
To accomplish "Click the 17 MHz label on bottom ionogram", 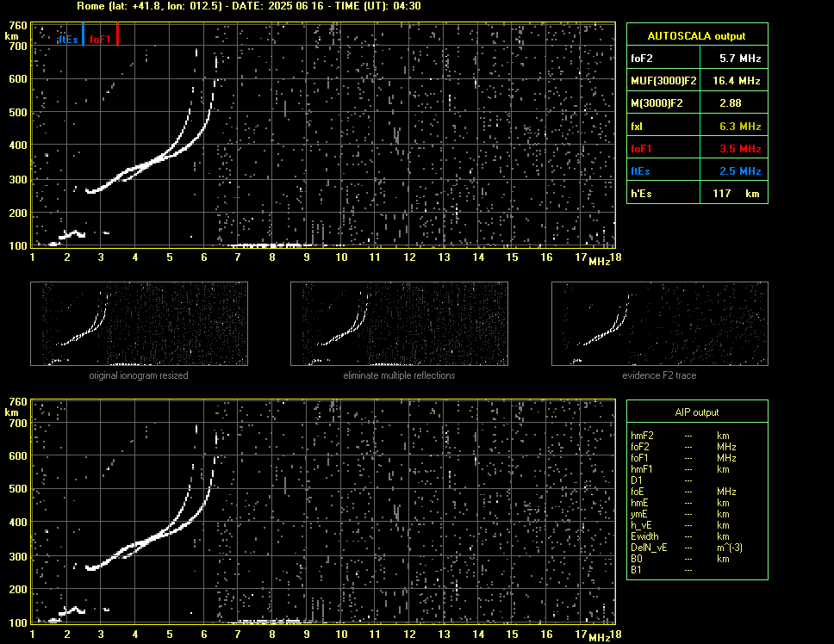I will pyautogui.click(x=581, y=634).
